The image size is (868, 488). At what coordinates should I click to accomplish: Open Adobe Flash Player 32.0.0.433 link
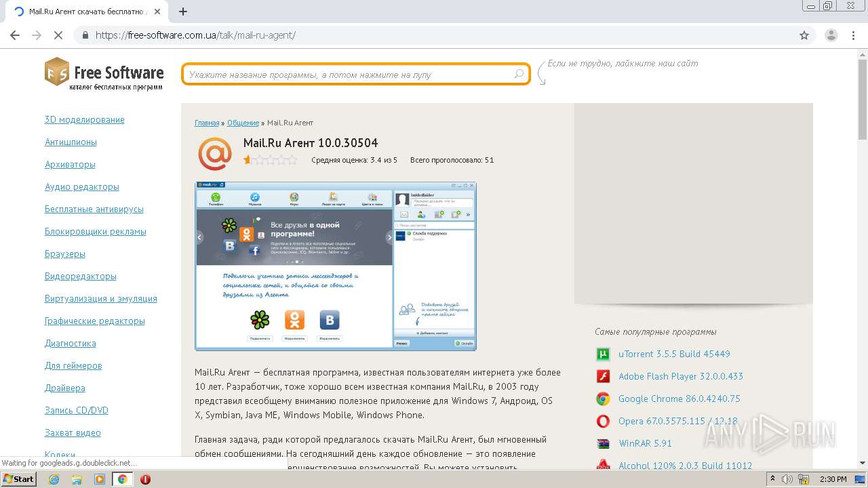[x=681, y=376]
